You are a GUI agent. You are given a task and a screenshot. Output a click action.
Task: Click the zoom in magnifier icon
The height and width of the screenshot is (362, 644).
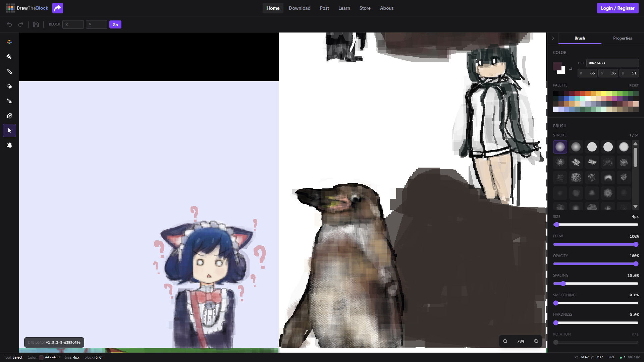pyautogui.click(x=536, y=341)
